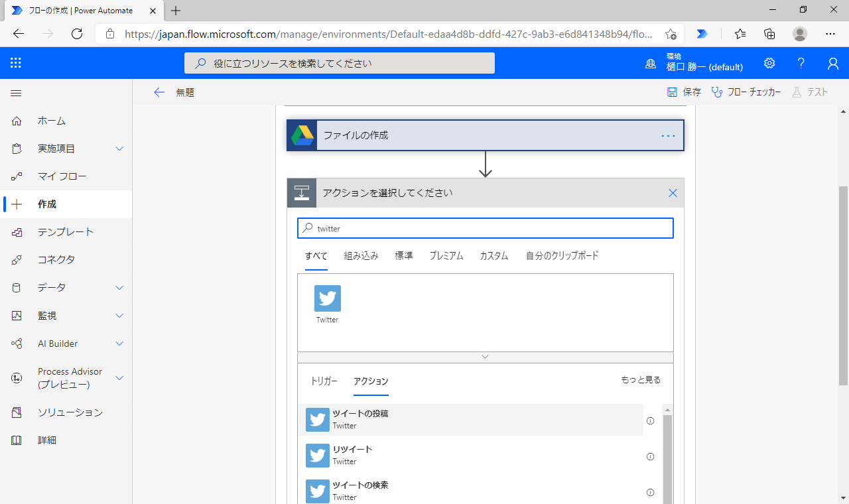Switch to 自分のクリップボード tab
Screen dimensions: 849x504
pos(562,256)
